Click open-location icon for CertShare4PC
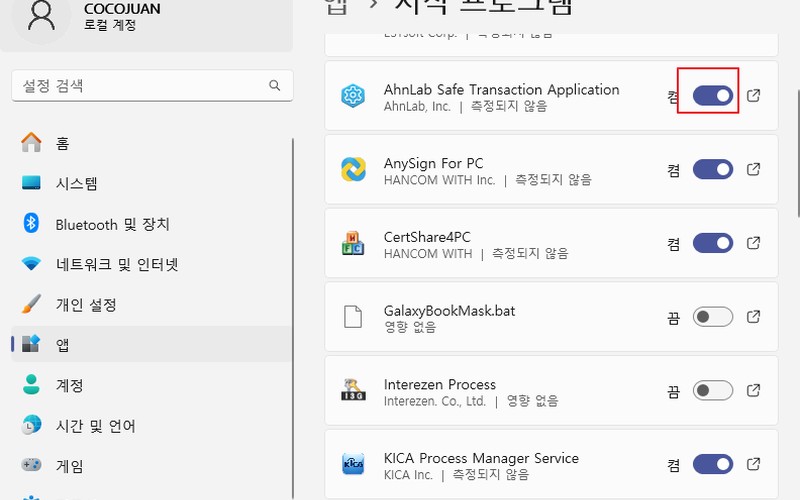The height and width of the screenshot is (500, 800). [754, 243]
